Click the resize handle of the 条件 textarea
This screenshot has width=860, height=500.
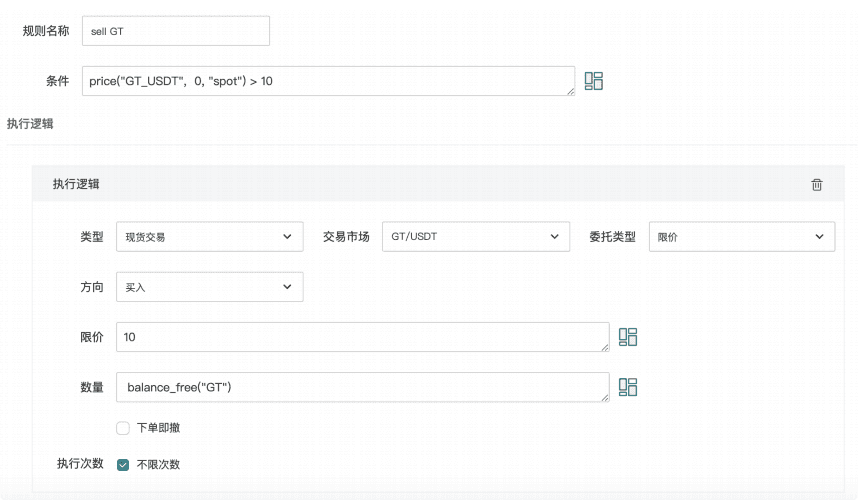click(570, 91)
